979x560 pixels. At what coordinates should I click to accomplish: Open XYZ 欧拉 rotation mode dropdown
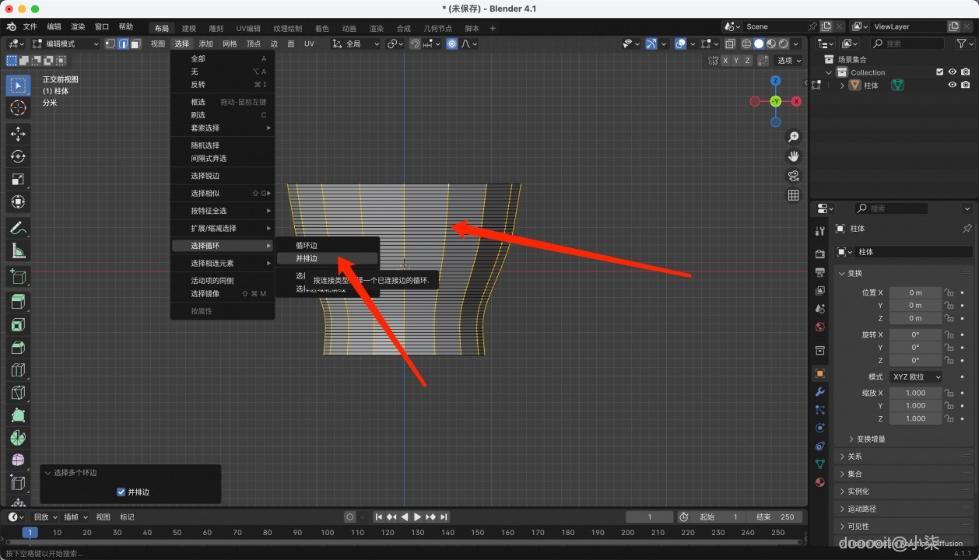click(916, 376)
